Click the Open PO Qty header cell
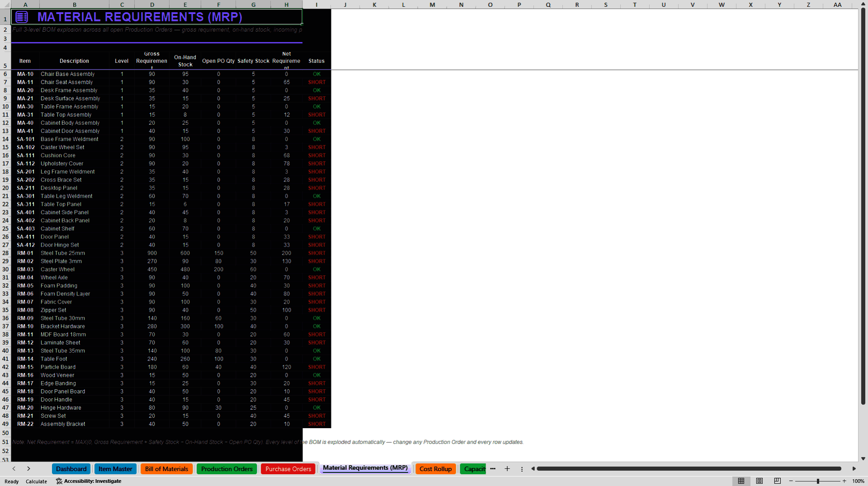This screenshot has height=486, width=868. click(x=218, y=61)
